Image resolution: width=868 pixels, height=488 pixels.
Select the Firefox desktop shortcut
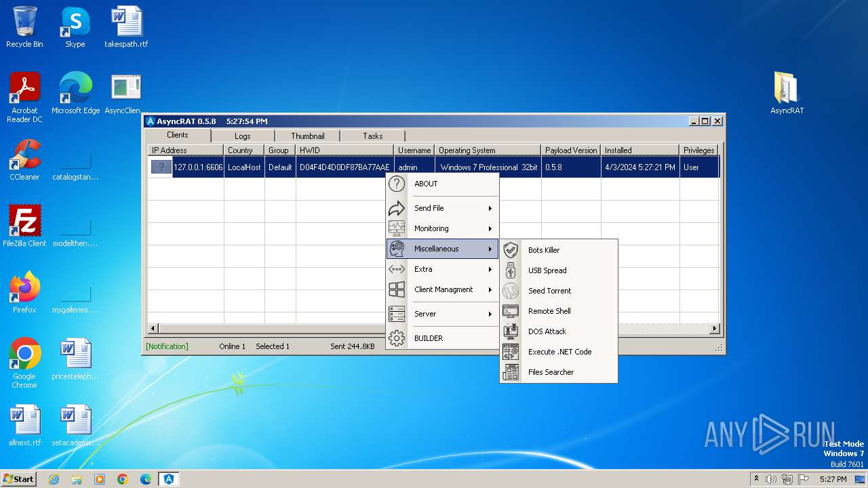[24, 293]
